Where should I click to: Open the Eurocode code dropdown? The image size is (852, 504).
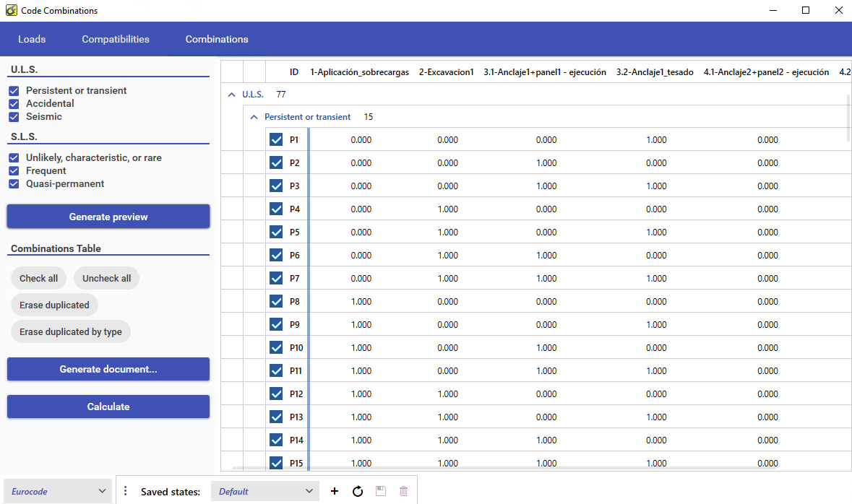click(x=58, y=491)
